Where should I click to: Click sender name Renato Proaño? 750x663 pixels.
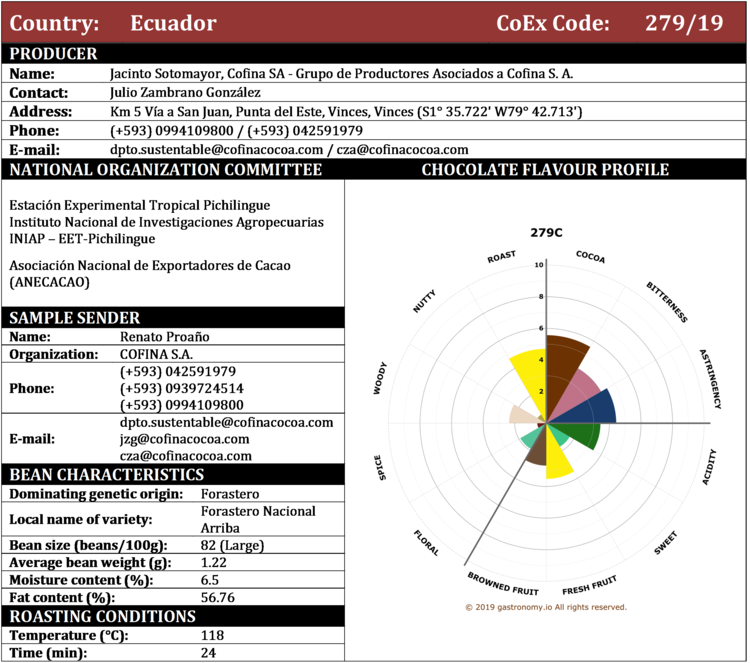point(165,337)
